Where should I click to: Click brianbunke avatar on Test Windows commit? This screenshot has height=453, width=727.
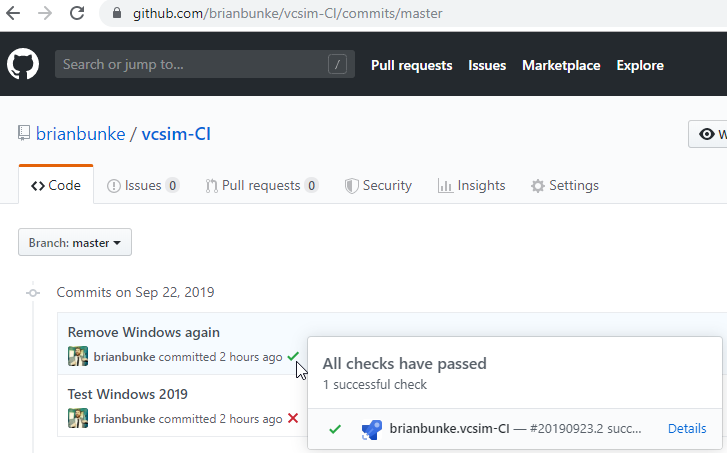coord(78,418)
